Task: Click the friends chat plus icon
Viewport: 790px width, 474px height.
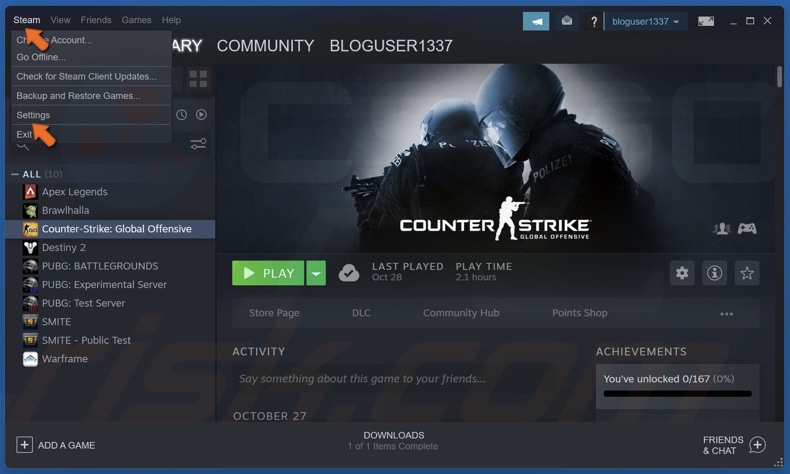Action: pyautogui.click(x=758, y=445)
